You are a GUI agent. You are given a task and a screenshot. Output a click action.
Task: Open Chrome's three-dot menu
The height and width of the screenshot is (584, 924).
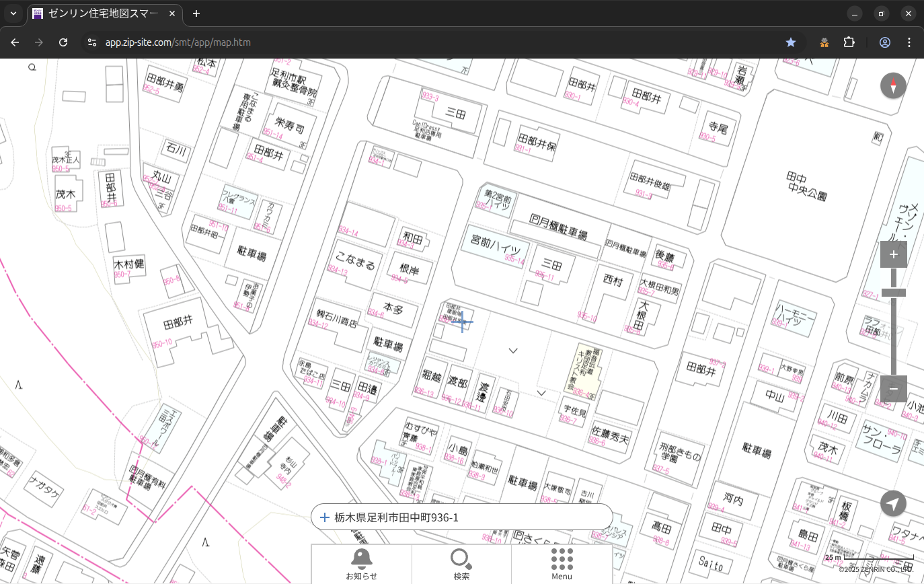click(x=909, y=42)
